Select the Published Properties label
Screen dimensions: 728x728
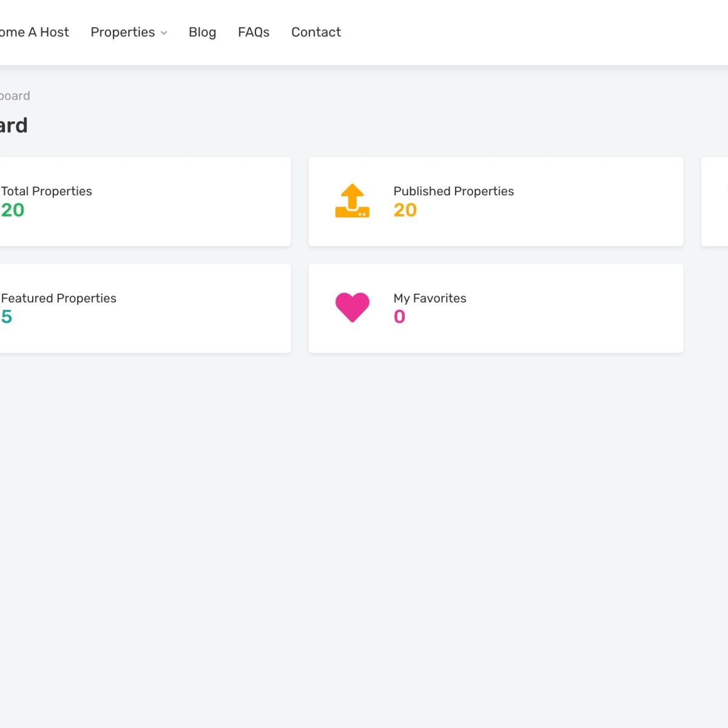point(453,191)
